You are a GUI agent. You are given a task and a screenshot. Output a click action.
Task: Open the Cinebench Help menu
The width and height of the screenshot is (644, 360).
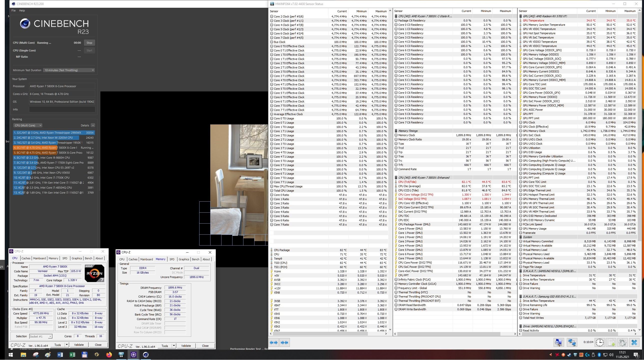[22, 10]
